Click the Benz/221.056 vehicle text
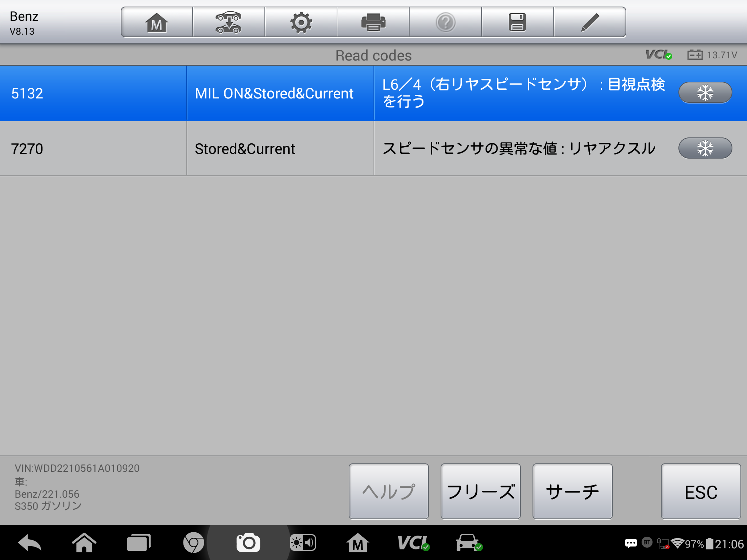This screenshot has height=560, width=747. pos(47,494)
